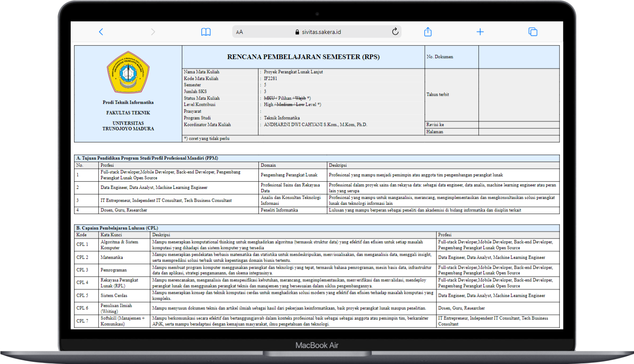Select Profesional Sains dan Rekayasa Data cell
Viewport: 634px width, 364px height.
click(293, 188)
